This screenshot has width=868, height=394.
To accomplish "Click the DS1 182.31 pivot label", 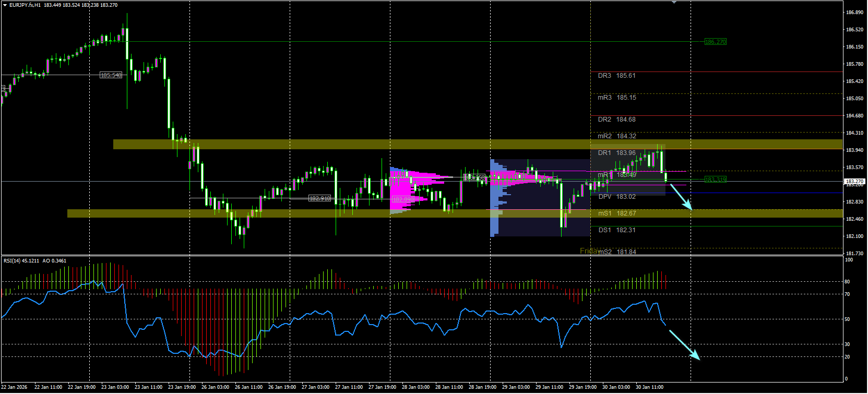I will tap(617, 230).
